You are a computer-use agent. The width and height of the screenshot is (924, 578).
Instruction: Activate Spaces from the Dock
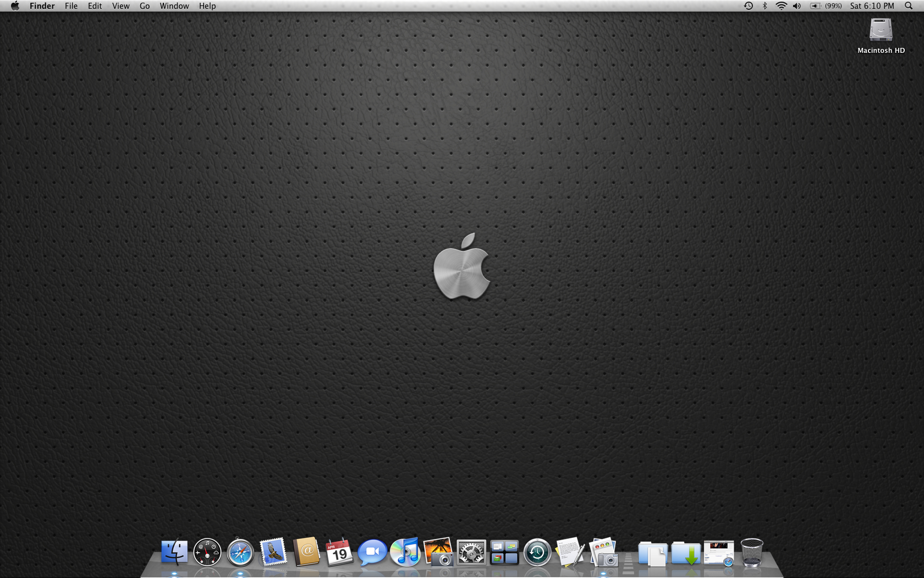coord(504,552)
